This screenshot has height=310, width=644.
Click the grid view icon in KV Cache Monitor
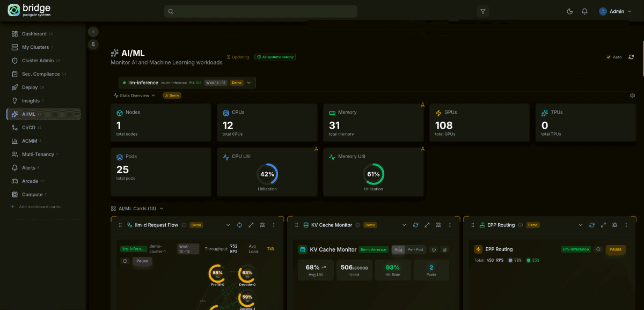444,249
